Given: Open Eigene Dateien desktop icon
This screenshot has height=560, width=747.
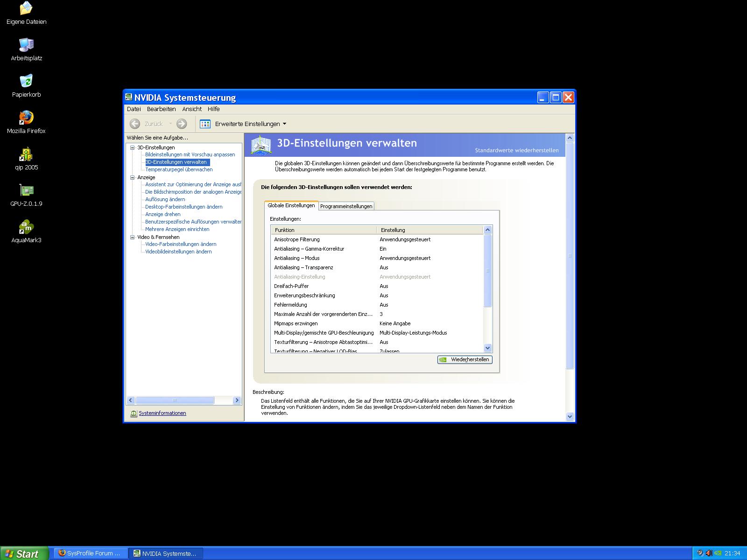Looking at the screenshot, I should [x=26, y=14].
